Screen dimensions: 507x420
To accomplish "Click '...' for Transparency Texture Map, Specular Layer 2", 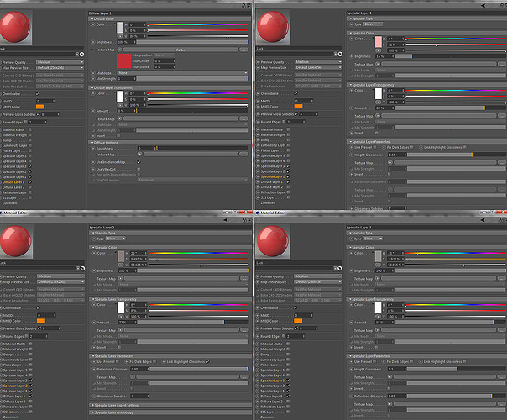I will coord(244,330).
